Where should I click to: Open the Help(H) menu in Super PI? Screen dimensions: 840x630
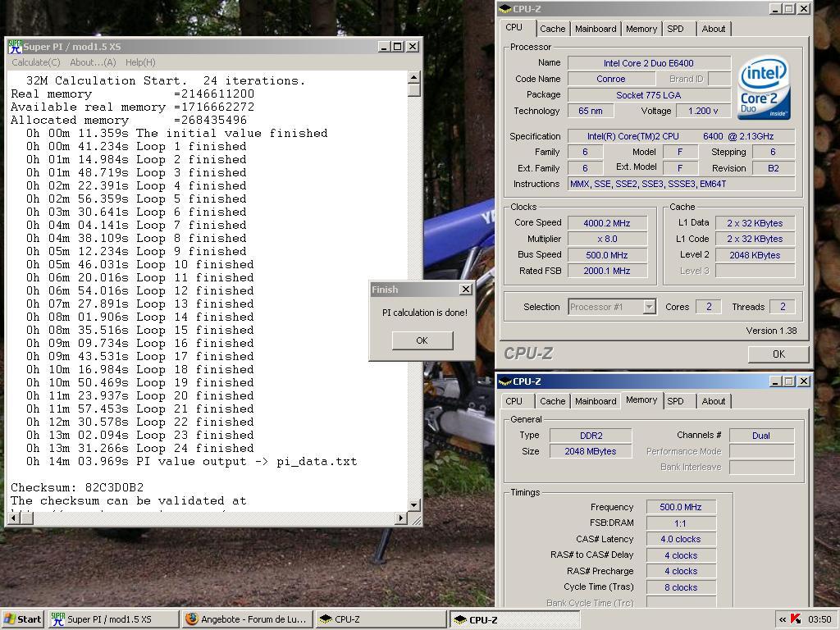pos(140,62)
